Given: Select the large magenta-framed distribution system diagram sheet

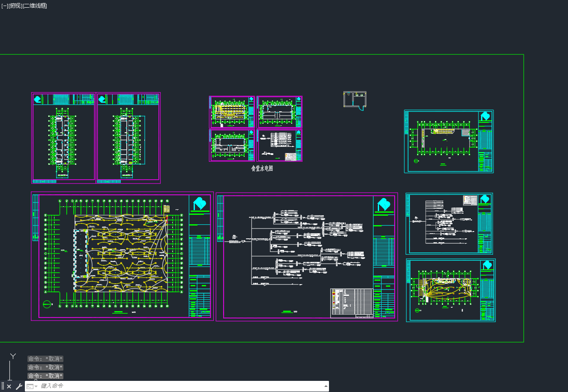Looking at the screenshot, I should 307,256.
